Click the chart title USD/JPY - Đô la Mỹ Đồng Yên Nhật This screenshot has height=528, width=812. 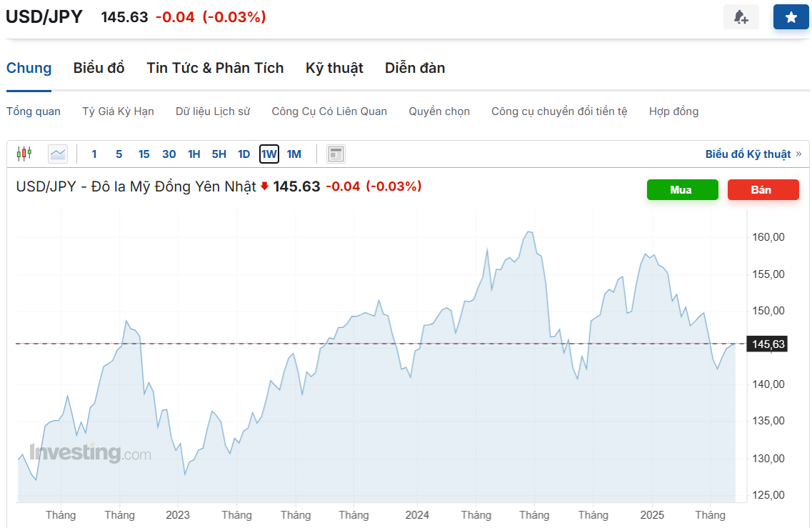pos(136,186)
